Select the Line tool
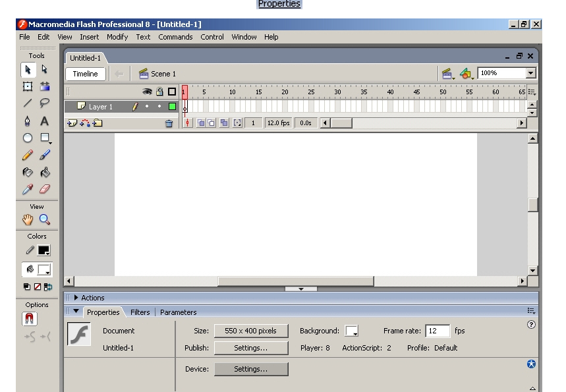This screenshot has width=566, height=392. click(28, 103)
